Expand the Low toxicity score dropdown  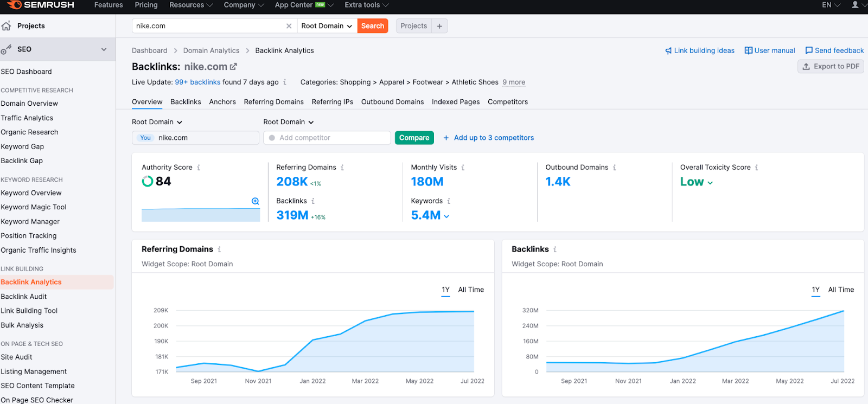[697, 182]
